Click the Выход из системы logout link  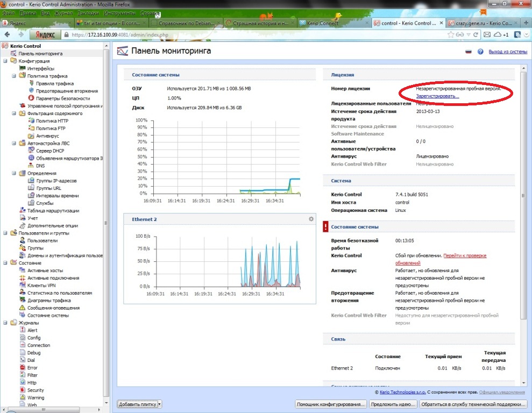pyautogui.click(x=507, y=52)
